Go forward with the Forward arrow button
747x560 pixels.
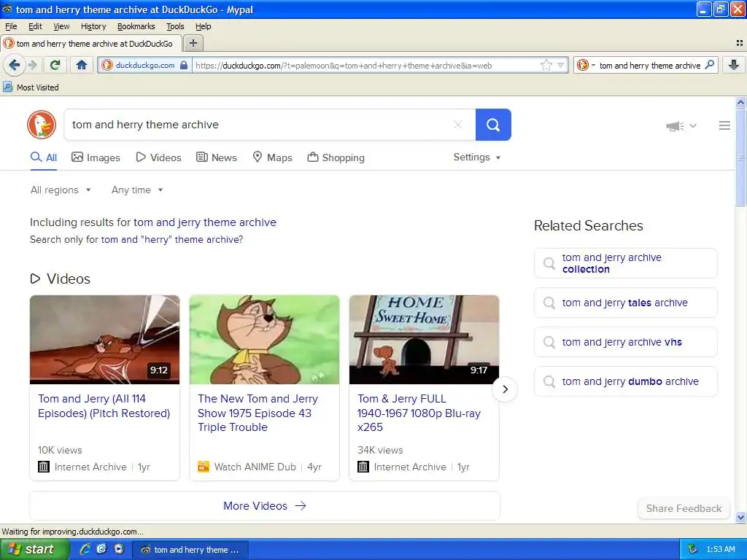(x=32, y=65)
